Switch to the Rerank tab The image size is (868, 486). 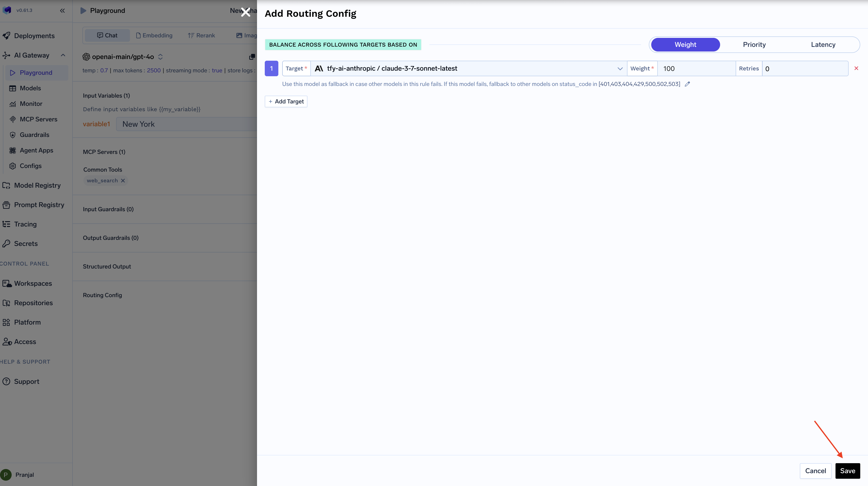(x=201, y=35)
